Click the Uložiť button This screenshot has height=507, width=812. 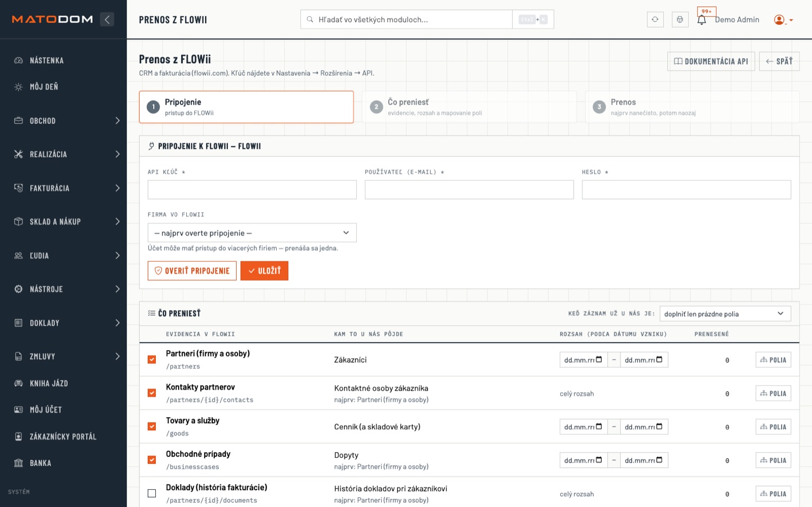[x=264, y=271]
